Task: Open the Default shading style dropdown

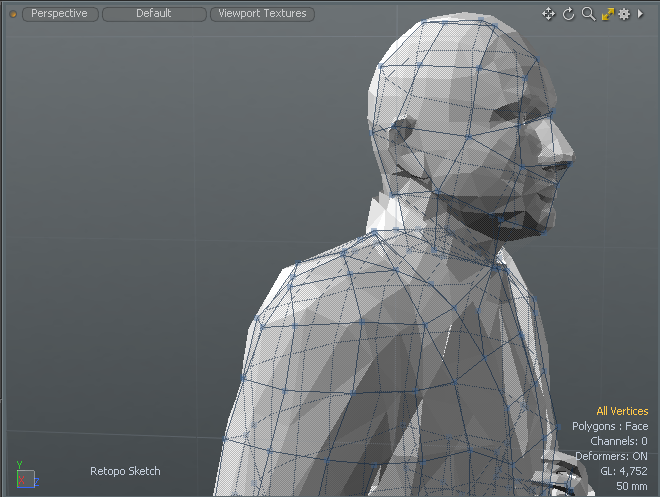Action: click(x=154, y=14)
